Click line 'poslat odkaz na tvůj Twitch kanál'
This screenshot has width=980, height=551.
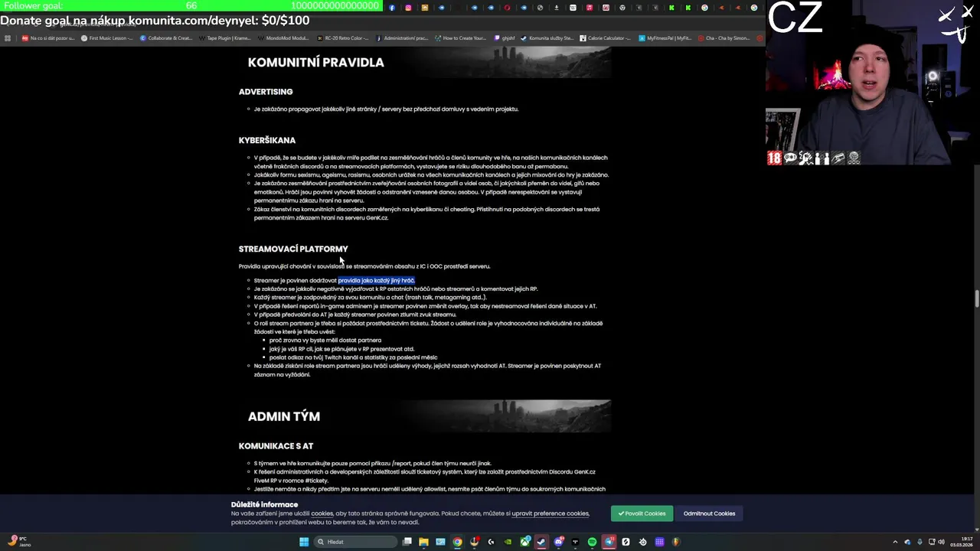[354, 357]
